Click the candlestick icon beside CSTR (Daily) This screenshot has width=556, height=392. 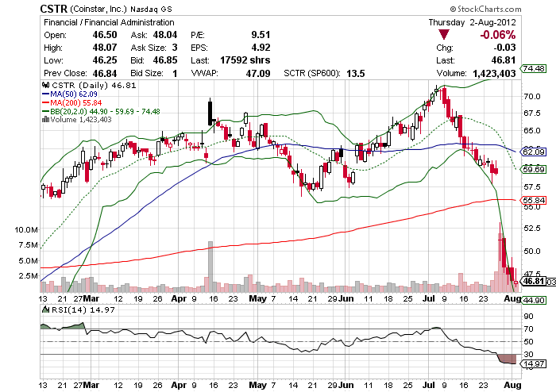click(x=45, y=85)
